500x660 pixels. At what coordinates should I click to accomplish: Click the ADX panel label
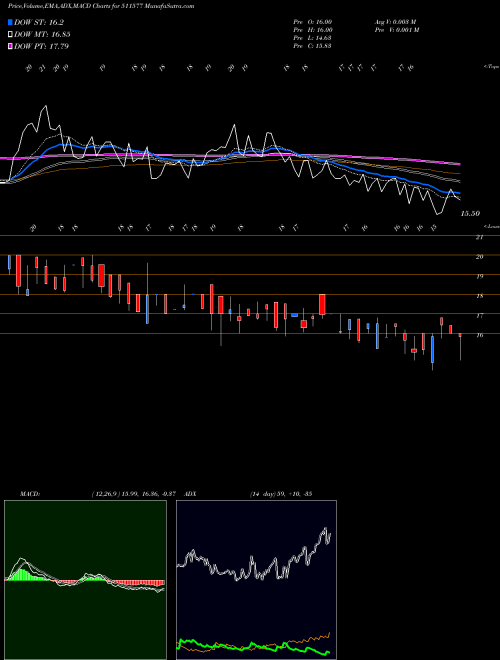(190, 494)
